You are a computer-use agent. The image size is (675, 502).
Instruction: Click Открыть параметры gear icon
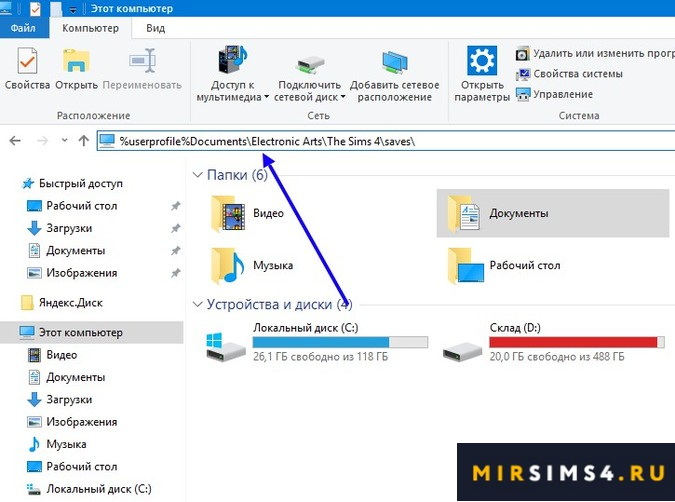pyautogui.click(x=482, y=61)
